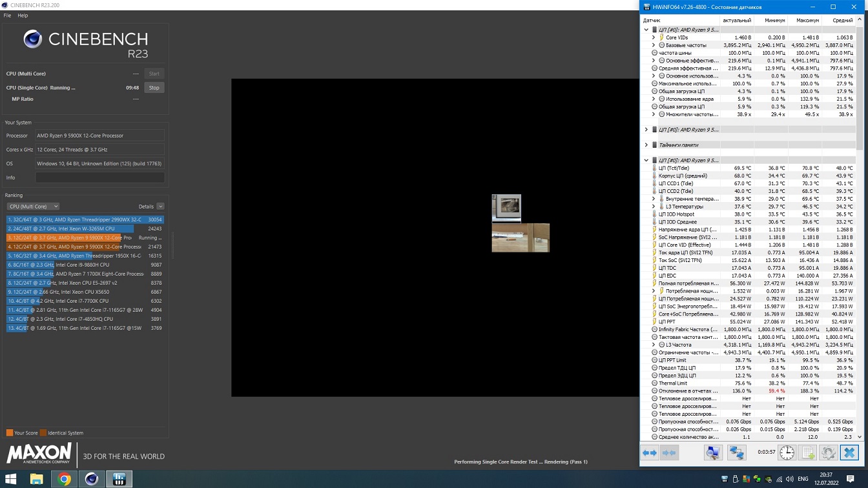Image resolution: width=868 pixels, height=488 pixels.
Task: Expand the Базовые частоты row
Action: click(x=653, y=45)
